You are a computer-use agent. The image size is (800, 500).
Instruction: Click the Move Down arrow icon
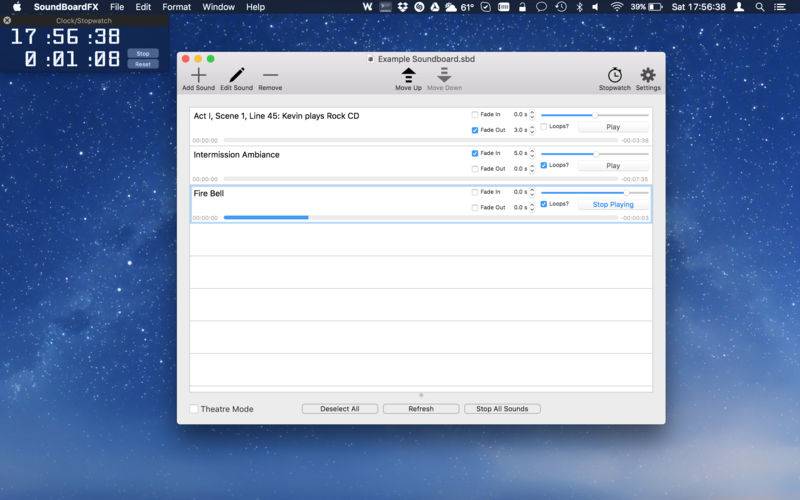point(444,76)
